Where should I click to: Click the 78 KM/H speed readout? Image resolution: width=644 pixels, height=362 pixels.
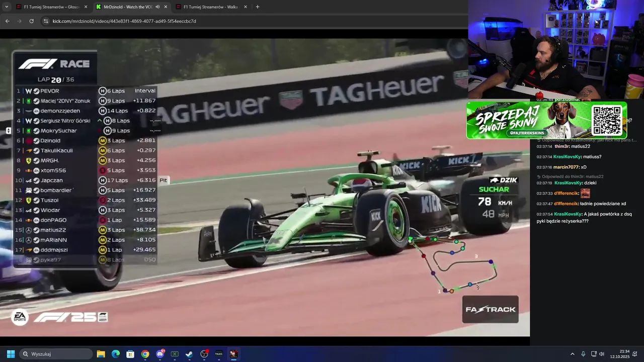495,202
